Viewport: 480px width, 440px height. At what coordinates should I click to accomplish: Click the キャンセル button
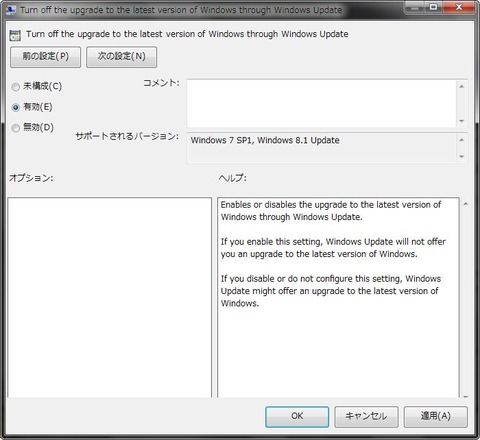pyautogui.click(x=366, y=416)
